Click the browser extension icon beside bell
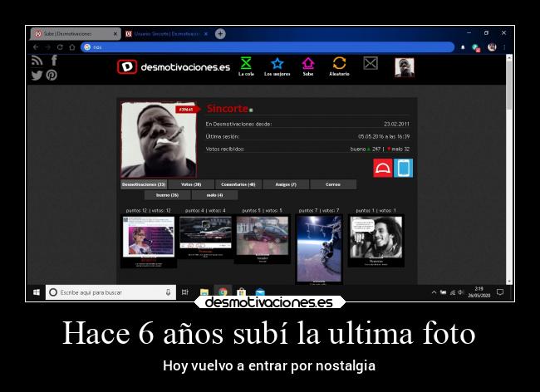540x392 pixels. [476, 48]
